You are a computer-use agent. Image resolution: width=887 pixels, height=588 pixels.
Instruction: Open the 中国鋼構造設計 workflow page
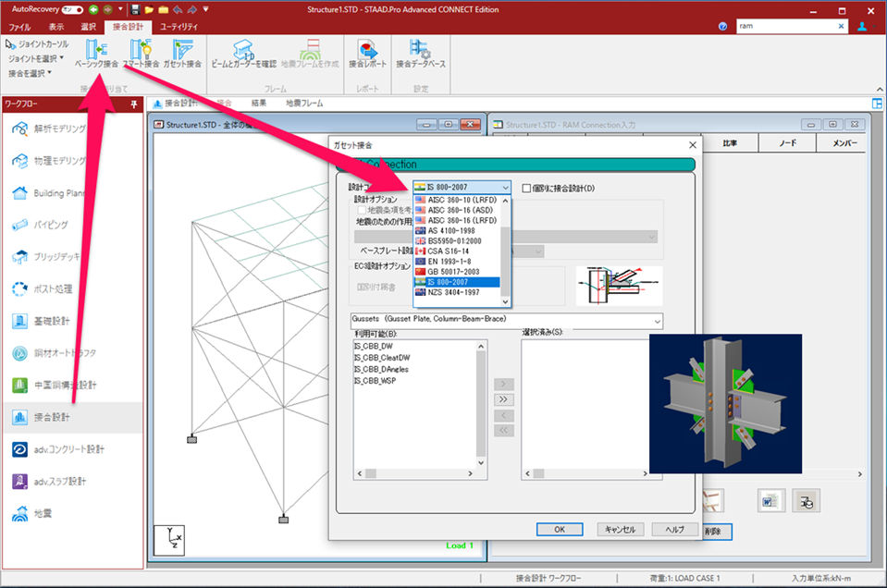click(x=72, y=385)
